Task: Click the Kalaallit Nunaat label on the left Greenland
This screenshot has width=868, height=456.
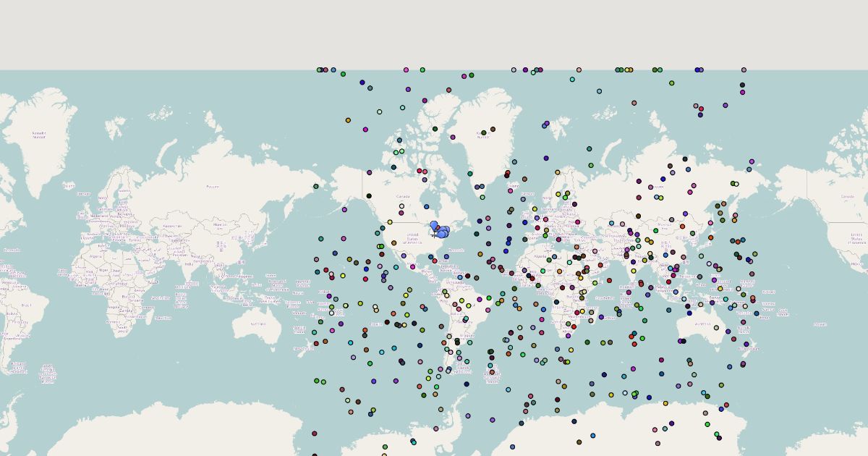Action: click(x=40, y=135)
